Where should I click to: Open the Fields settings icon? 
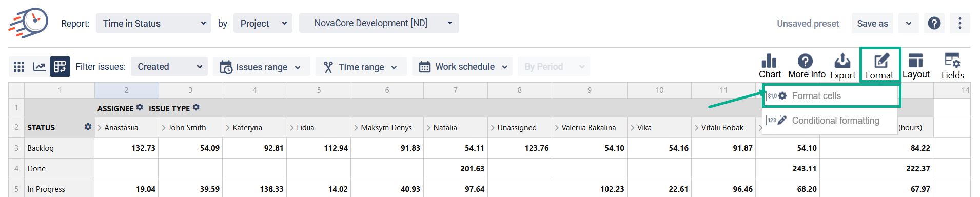952,61
